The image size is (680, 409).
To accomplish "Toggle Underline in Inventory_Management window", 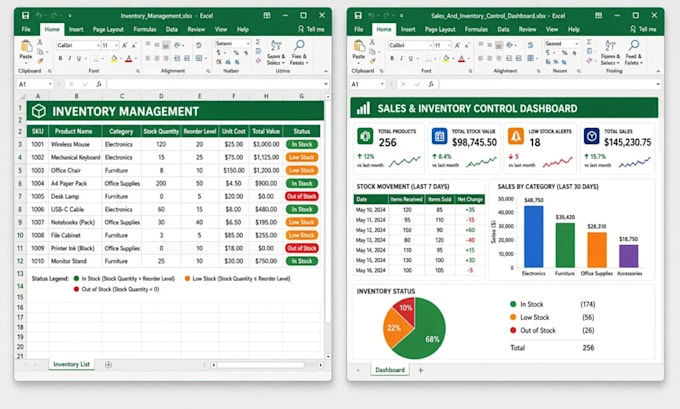I will coord(78,58).
